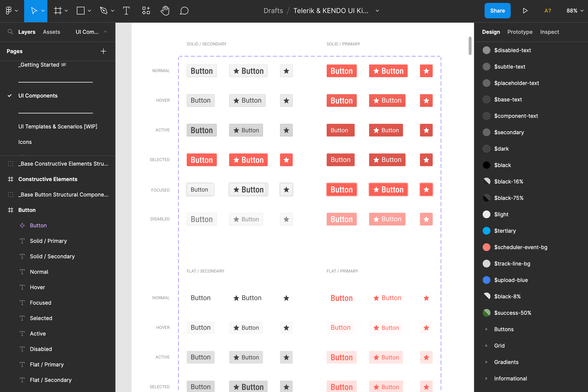Switch to the Layers tab
The height and width of the screenshot is (392, 588).
tap(27, 32)
